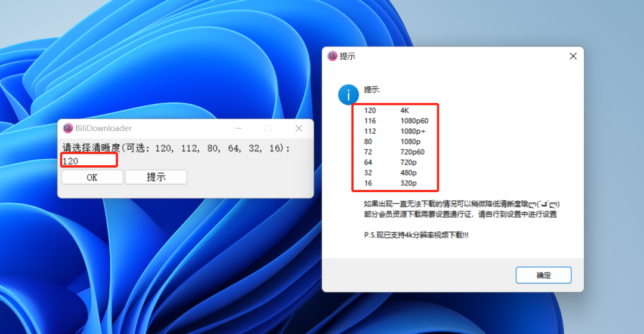Click code '16' in the hint list
644x334 pixels.
367,183
